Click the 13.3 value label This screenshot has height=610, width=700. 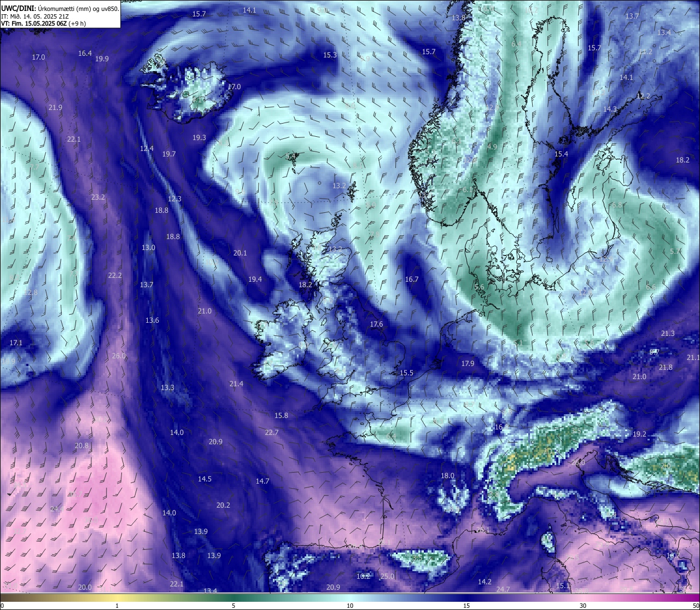(167, 387)
